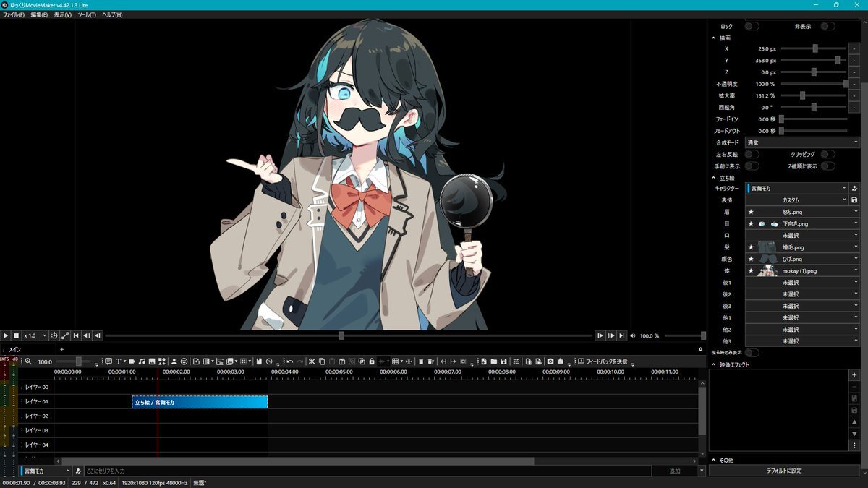This screenshot has height=488, width=868.
Task: Add an image item using the picture icon
Action: (x=152, y=361)
